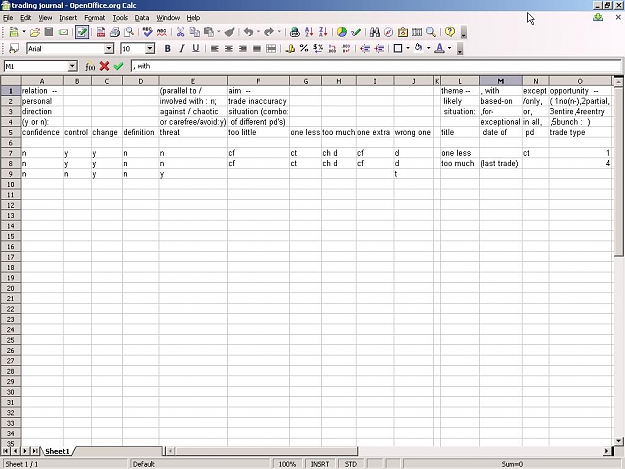
Task: Open Page Preview icon
Action: (129, 32)
